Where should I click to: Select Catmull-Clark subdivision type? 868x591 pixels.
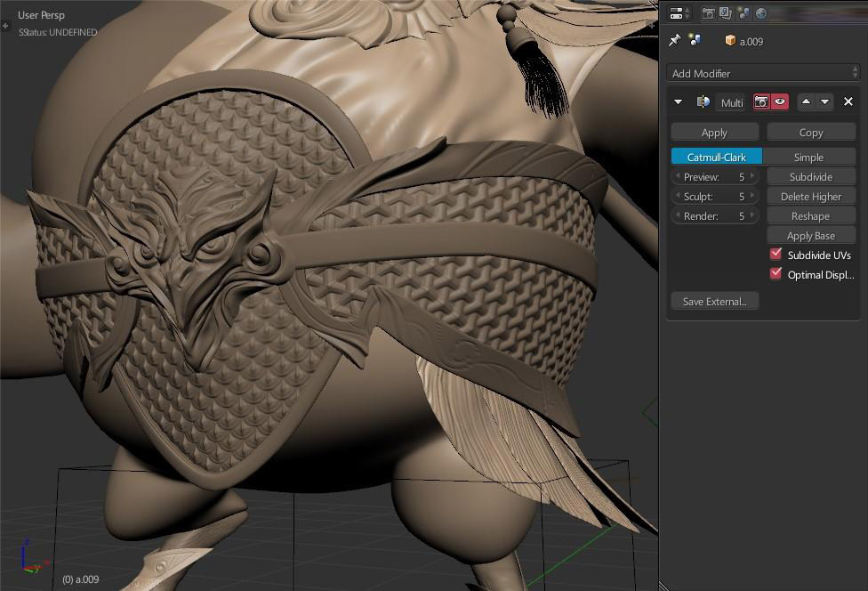[x=717, y=157]
